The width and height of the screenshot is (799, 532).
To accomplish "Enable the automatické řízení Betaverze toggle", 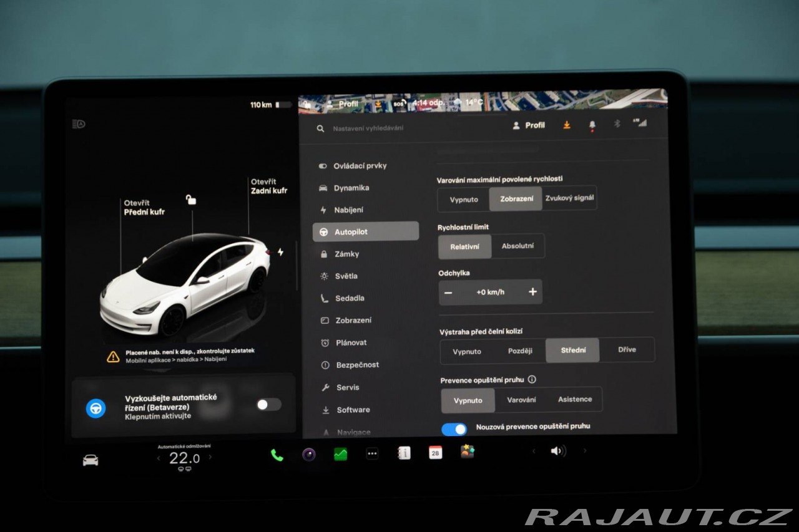I will (268, 405).
